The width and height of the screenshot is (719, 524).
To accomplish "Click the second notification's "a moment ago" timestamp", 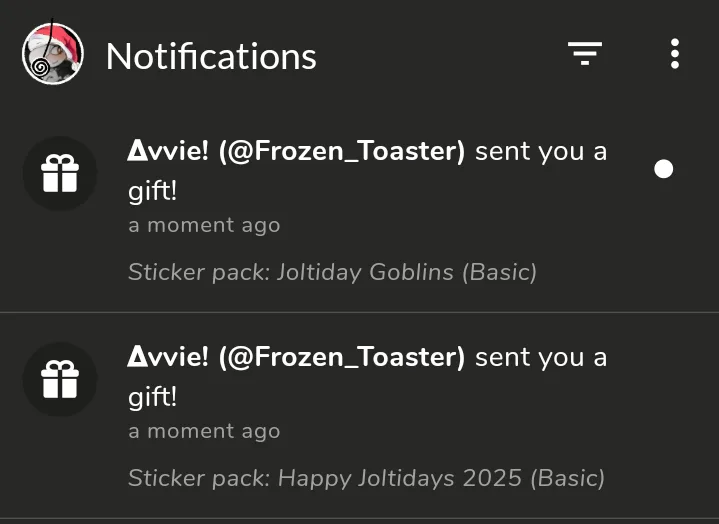I will pyautogui.click(x=204, y=431).
